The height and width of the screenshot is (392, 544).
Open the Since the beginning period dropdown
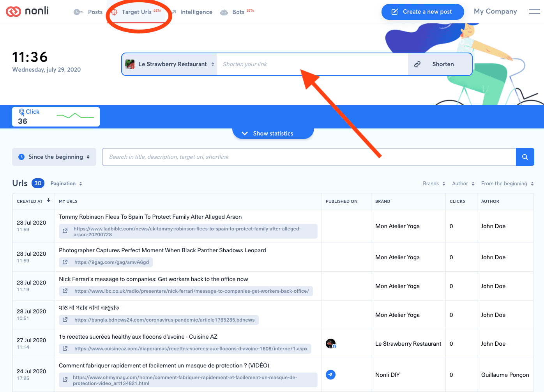(x=54, y=157)
